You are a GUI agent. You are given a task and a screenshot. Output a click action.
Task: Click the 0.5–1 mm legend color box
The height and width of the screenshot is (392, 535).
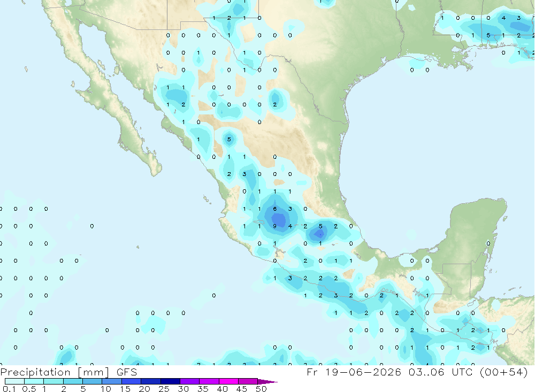click(x=34, y=381)
